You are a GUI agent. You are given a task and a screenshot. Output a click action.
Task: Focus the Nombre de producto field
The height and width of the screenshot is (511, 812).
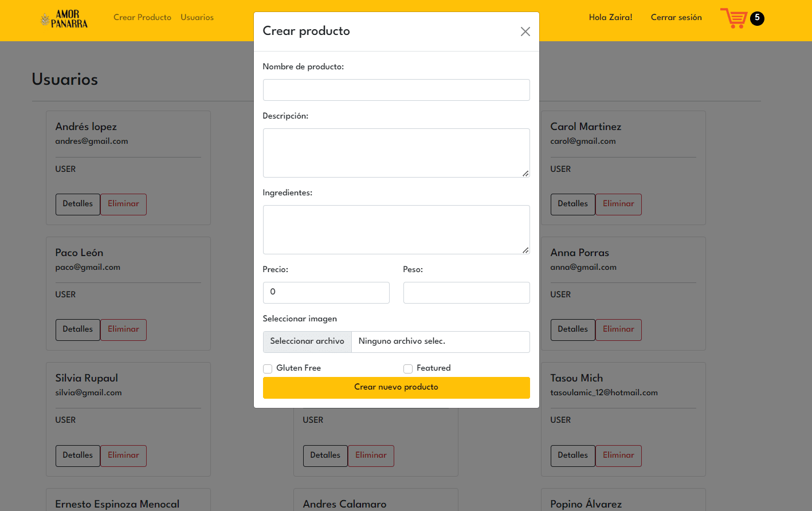[x=397, y=90]
